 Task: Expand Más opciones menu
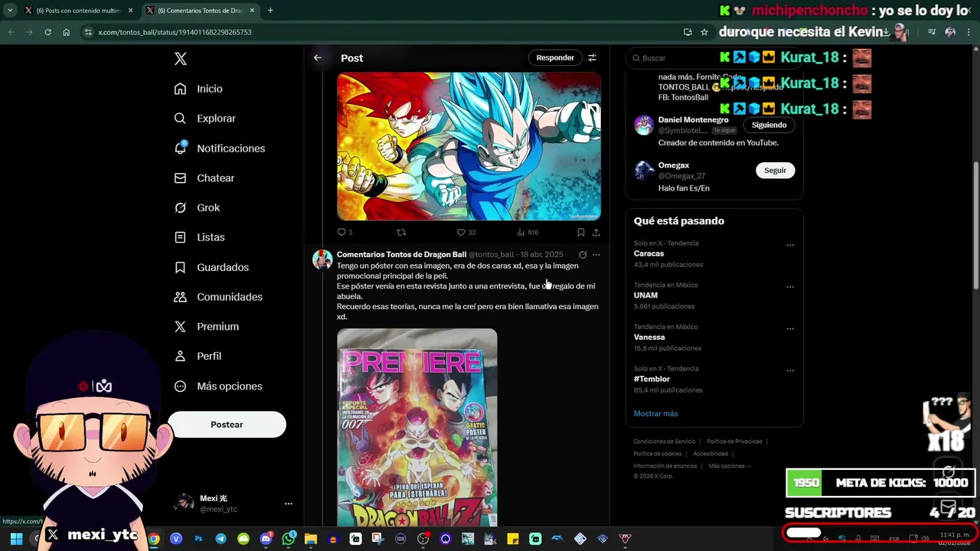click(218, 386)
